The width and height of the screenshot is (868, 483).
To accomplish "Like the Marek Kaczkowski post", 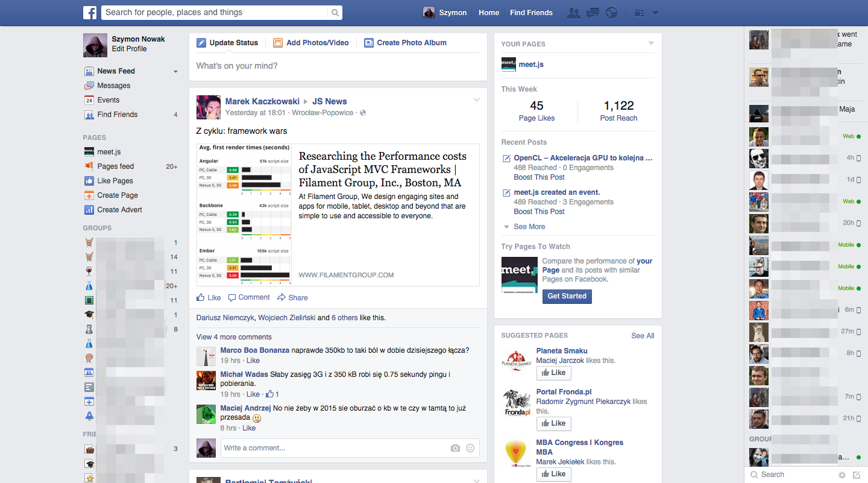I will pyautogui.click(x=209, y=297).
